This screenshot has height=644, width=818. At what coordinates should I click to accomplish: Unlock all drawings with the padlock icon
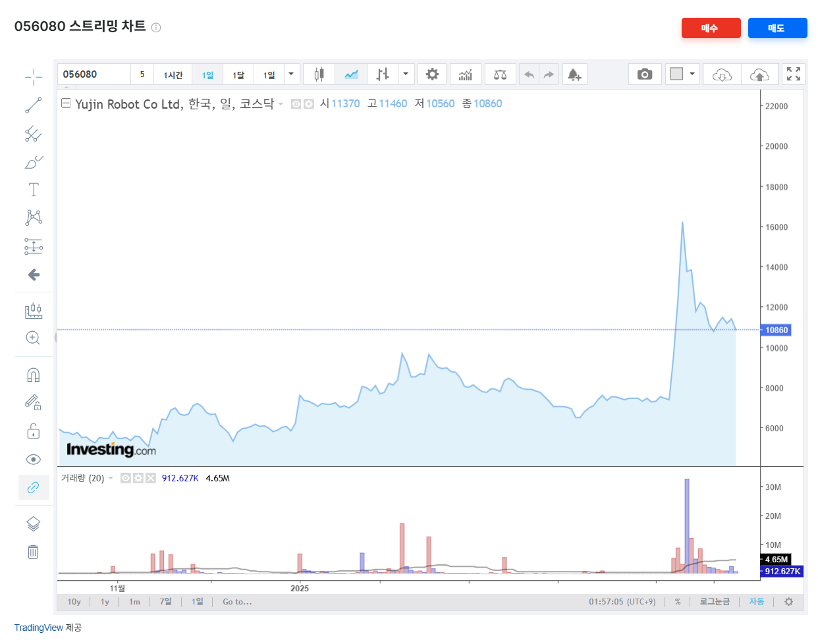click(x=34, y=430)
